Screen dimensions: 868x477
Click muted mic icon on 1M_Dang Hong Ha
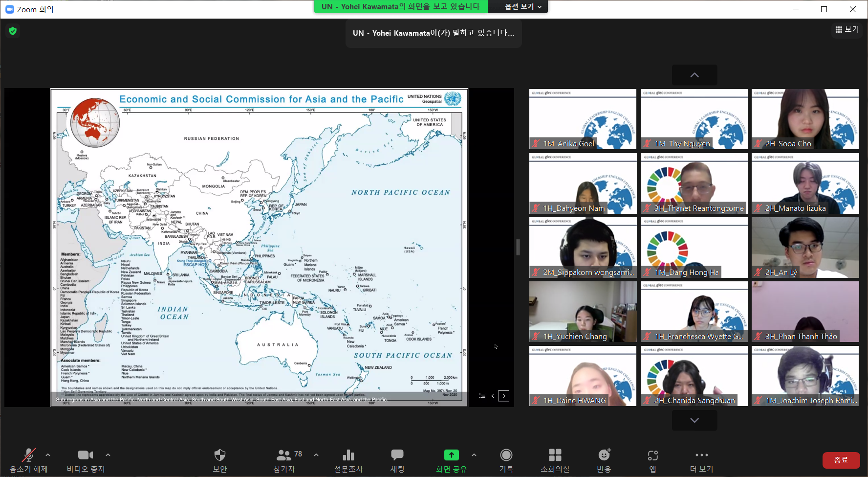point(647,273)
